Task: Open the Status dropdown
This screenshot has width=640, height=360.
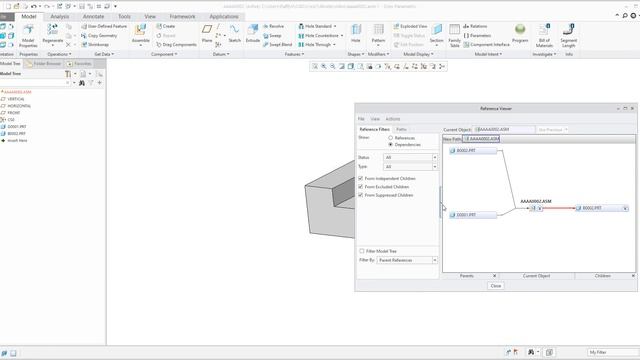Action: pos(410,157)
